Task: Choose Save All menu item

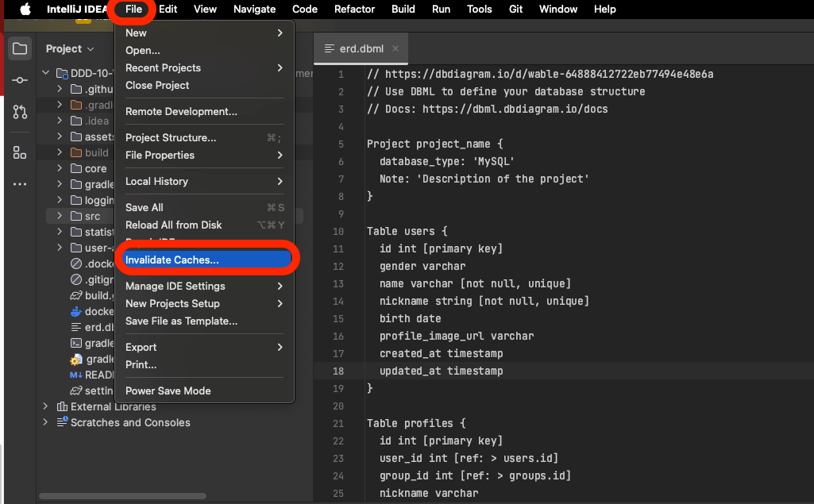Action: (x=205, y=208)
